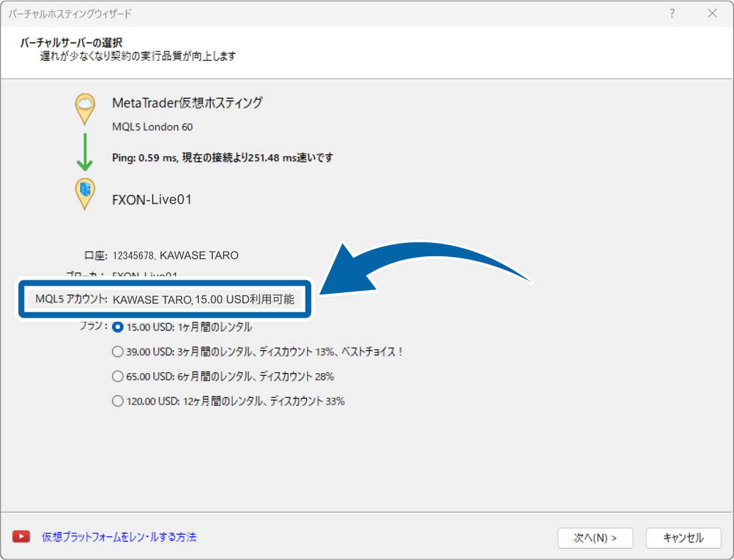Click the バーチャルサーバーの選択 header title

click(71, 43)
